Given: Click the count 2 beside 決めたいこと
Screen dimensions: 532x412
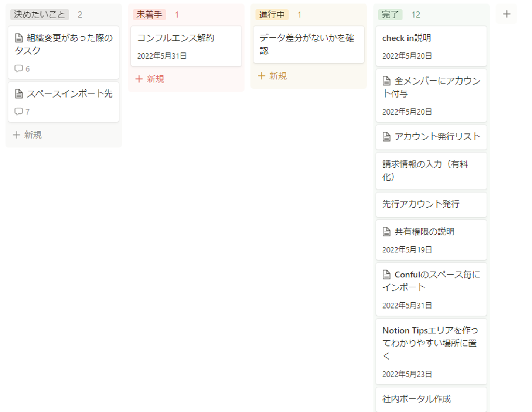Looking at the screenshot, I should click(x=80, y=15).
